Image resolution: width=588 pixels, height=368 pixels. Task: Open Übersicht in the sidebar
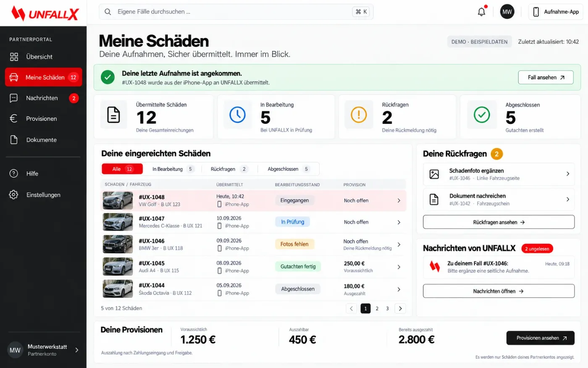(43, 57)
